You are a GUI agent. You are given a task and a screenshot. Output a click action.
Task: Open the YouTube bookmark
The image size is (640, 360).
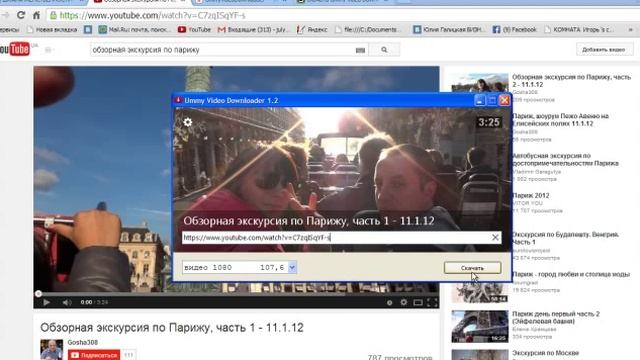coord(194,29)
